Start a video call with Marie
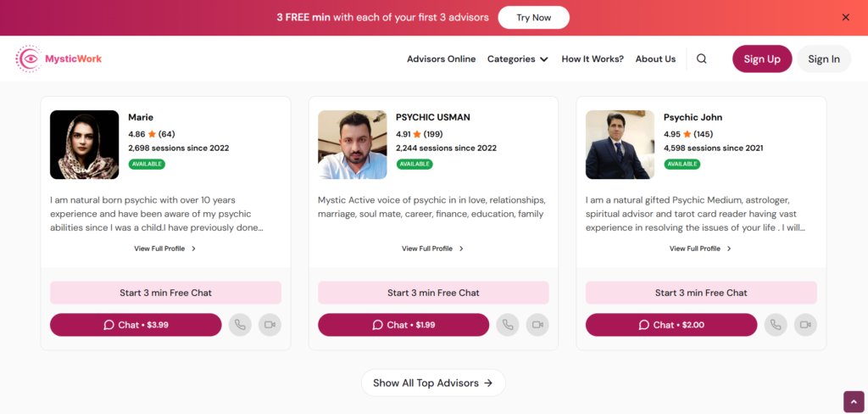This screenshot has height=414, width=868. tap(270, 325)
